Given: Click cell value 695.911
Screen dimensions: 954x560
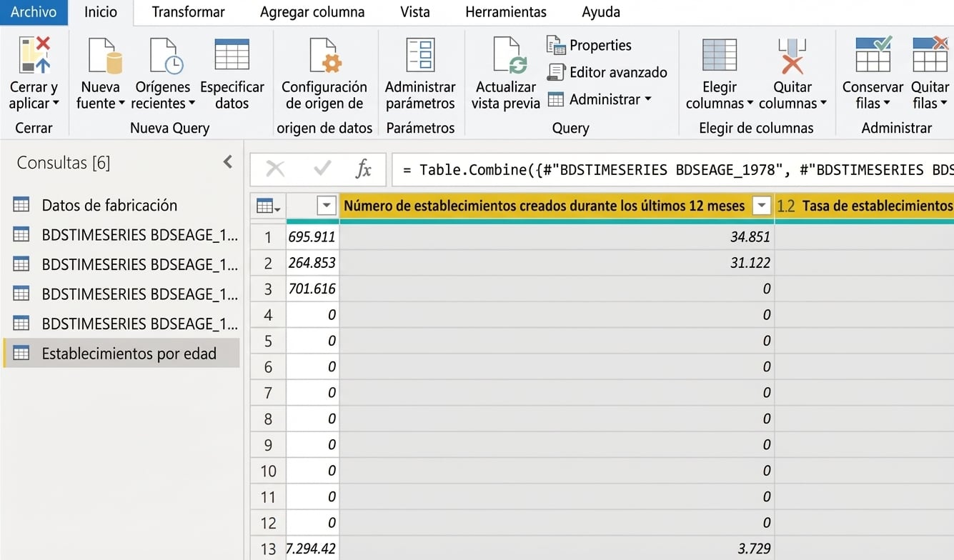Looking at the screenshot, I should click(312, 237).
